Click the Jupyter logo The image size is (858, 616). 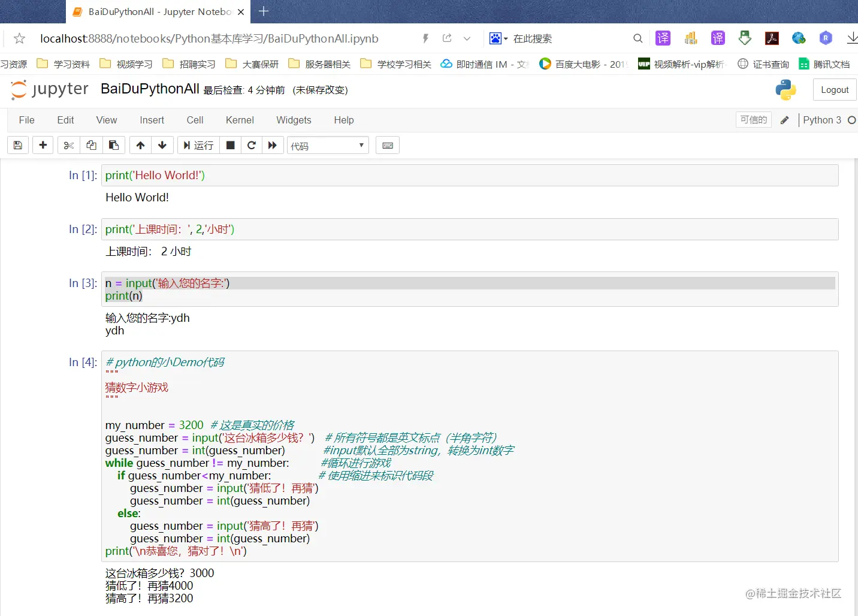click(x=50, y=90)
